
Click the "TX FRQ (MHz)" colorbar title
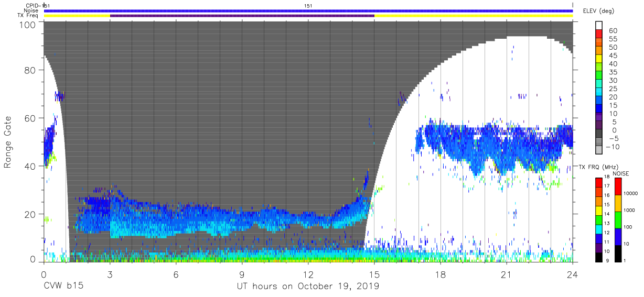pos(597,167)
